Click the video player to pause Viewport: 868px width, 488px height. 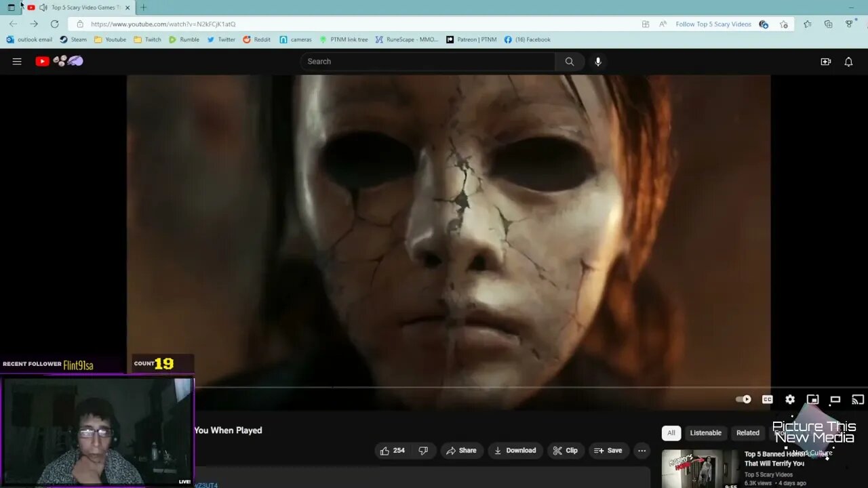click(448, 230)
